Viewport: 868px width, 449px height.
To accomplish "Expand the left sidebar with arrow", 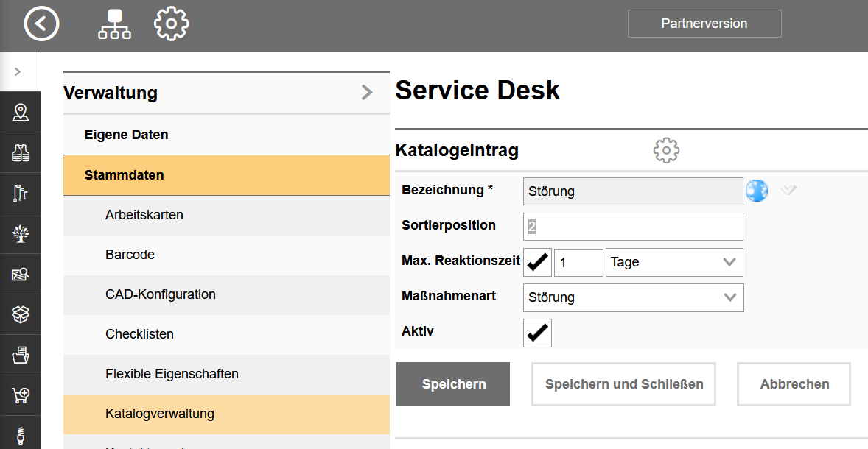I will (x=18, y=71).
